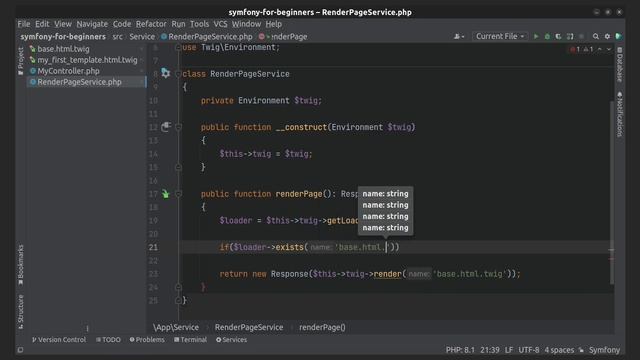
Task: Click the green gutter icon at line 17
Action: coord(165,194)
